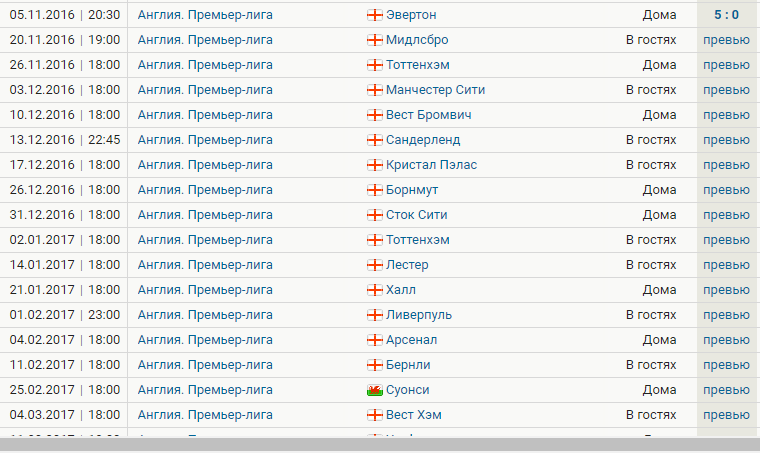Click the flag icon next to Манчестер Сити
Viewport: 760px width, 453px height.
click(375, 90)
